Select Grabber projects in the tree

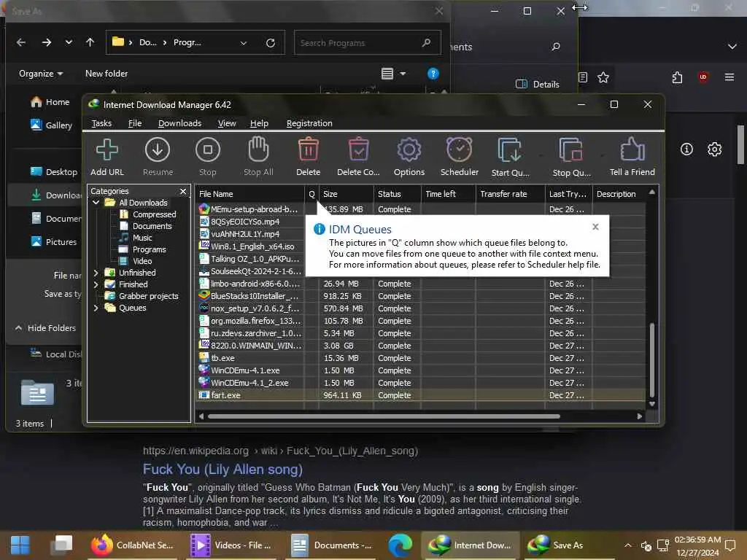tap(148, 296)
